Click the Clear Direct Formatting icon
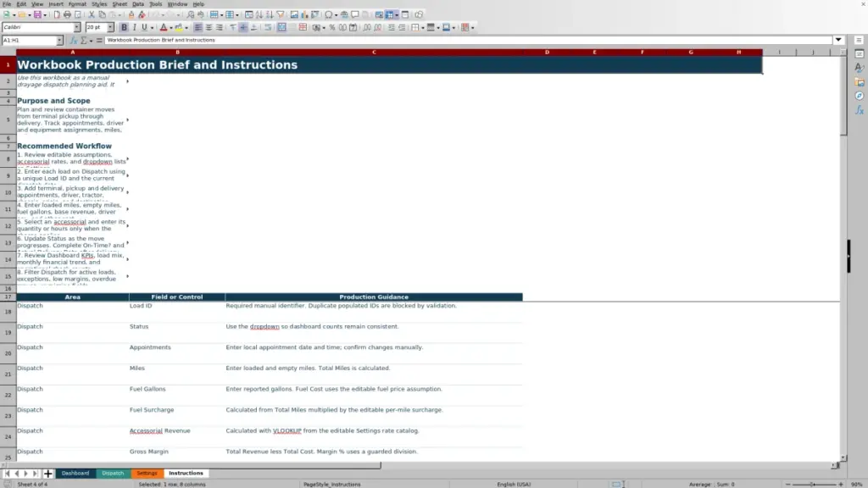Viewport: 868px width, 488px height. click(x=142, y=15)
